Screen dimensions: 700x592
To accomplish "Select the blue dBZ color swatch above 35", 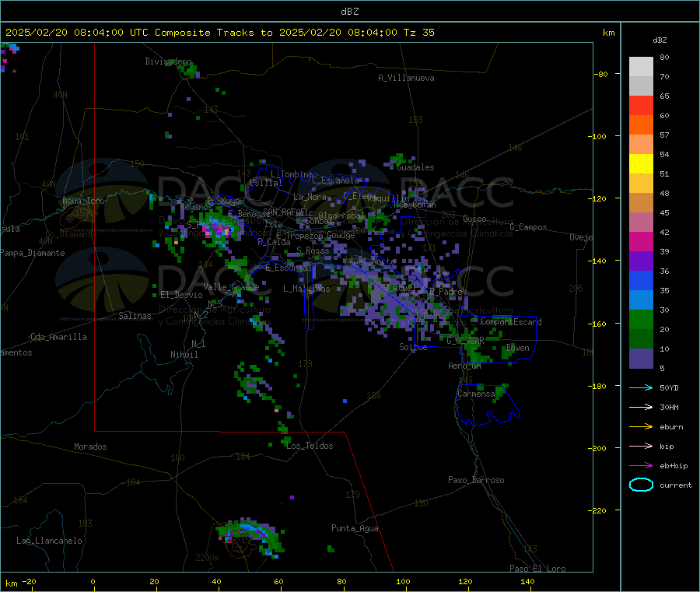I will tap(641, 280).
